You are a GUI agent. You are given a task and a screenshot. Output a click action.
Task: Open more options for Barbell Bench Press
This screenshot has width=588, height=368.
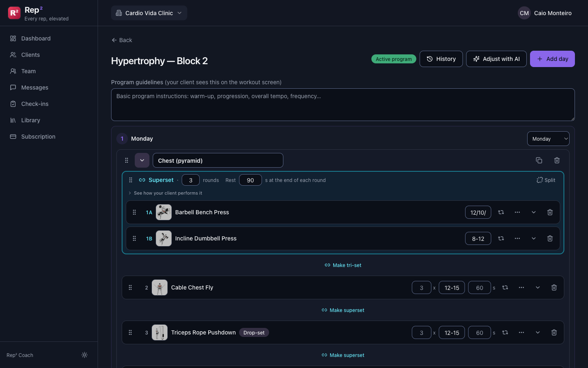tap(517, 212)
